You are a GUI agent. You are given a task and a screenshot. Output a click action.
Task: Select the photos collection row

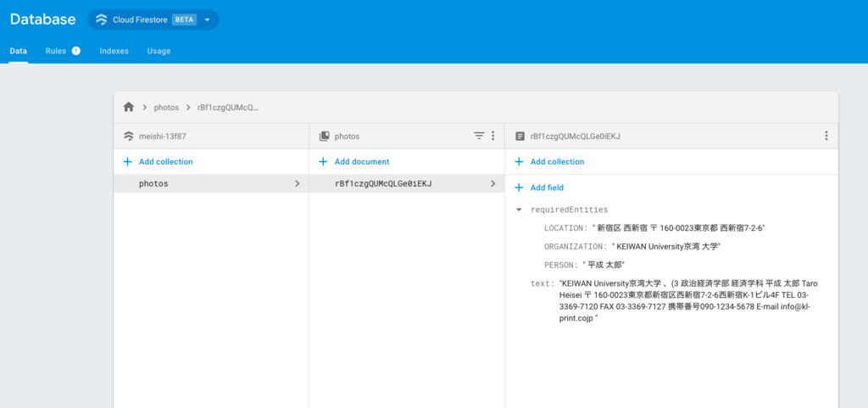(x=211, y=184)
